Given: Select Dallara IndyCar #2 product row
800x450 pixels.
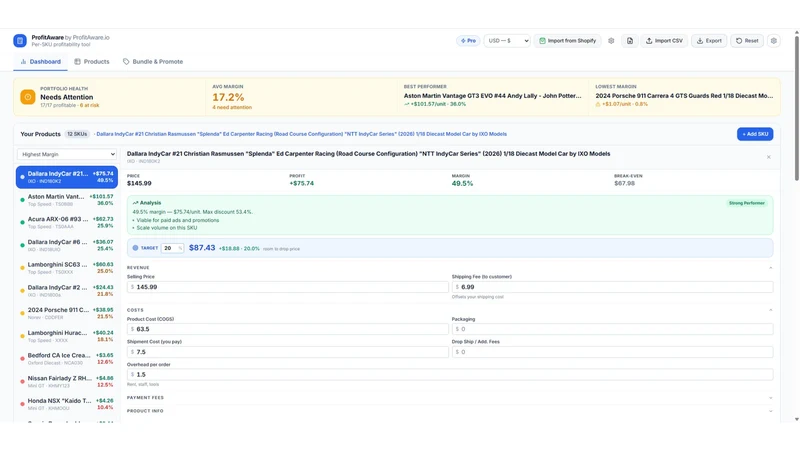Looking at the screenshot, I should (67, 291).
